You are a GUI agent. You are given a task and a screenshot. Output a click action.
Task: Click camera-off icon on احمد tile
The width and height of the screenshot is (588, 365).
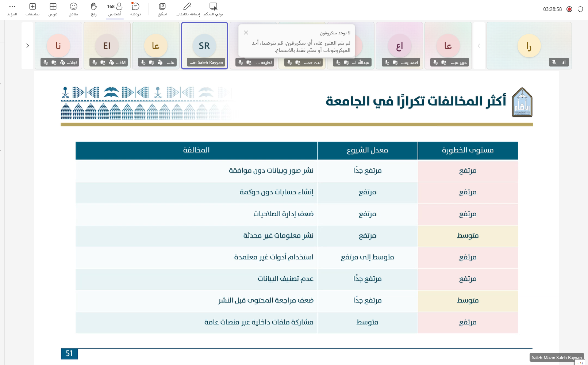tap(396, 62)
